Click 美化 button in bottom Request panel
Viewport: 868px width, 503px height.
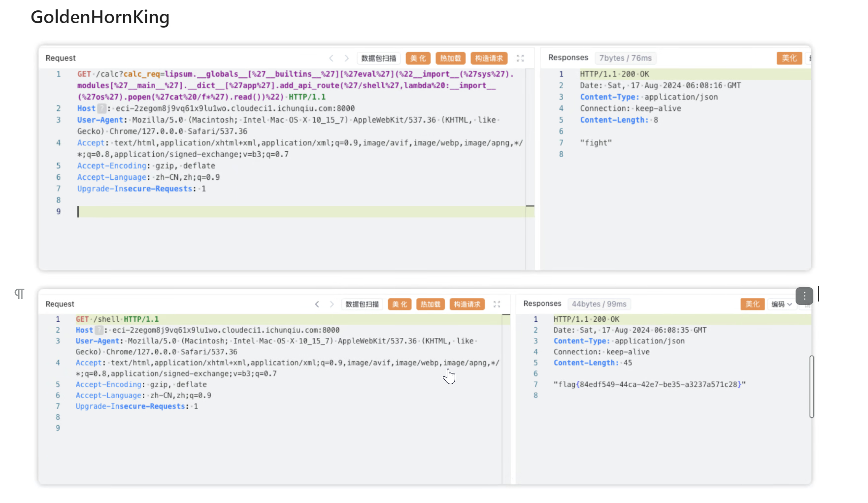(x=400, y=304)
